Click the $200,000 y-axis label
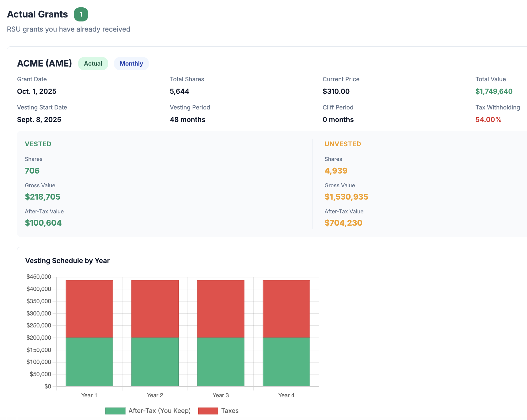 point(39,338)
